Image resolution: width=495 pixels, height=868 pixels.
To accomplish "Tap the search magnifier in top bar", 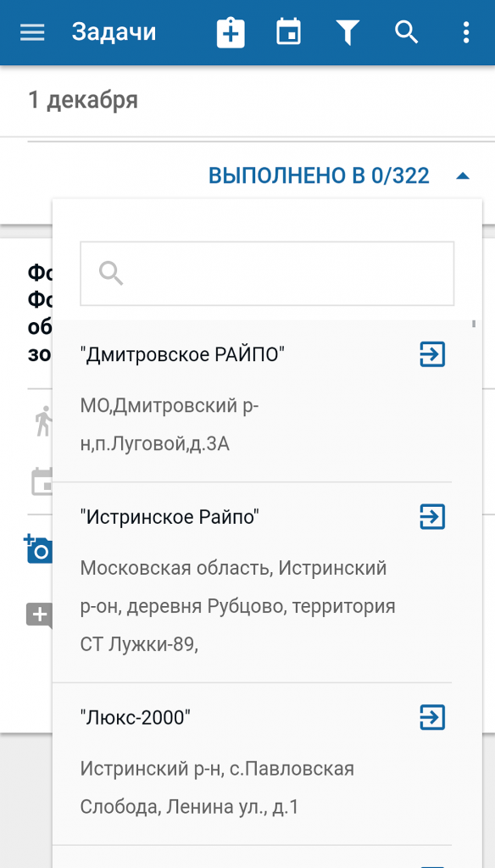I will click(x=406, y=32).
